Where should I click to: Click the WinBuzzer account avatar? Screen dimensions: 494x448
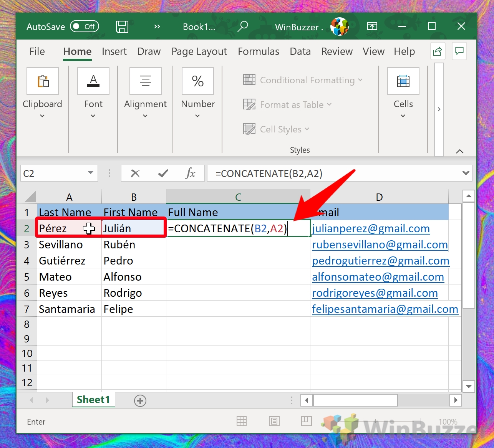[x=339, y=26]
